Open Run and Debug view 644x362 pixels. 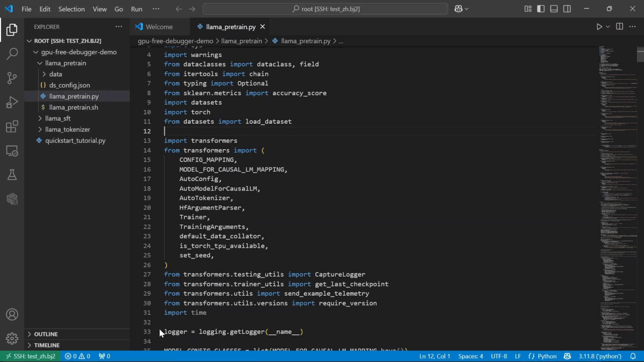coord(12,102)
